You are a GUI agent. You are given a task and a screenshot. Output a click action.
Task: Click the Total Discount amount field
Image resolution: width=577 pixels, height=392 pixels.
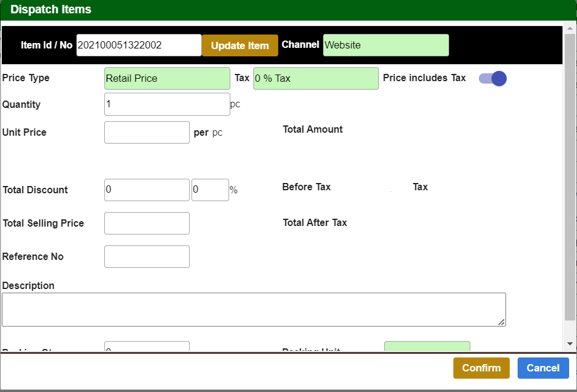(147, 190)
